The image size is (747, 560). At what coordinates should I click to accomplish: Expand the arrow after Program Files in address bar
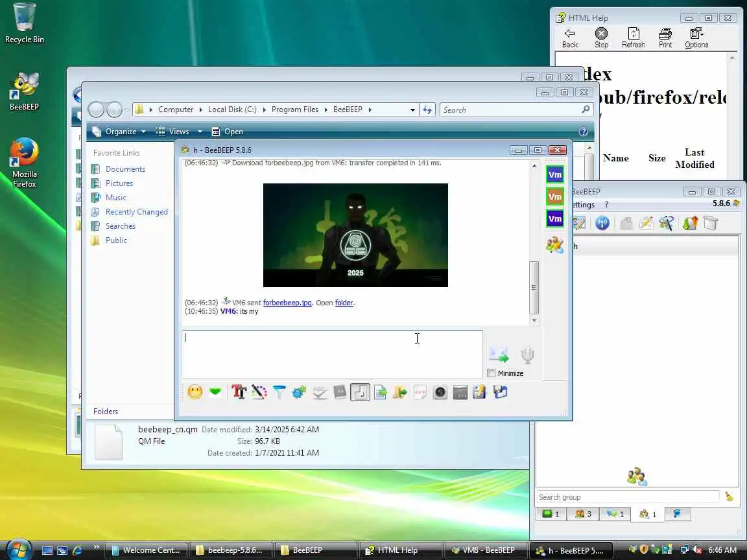pyautogui.click(x=326, y=110)
